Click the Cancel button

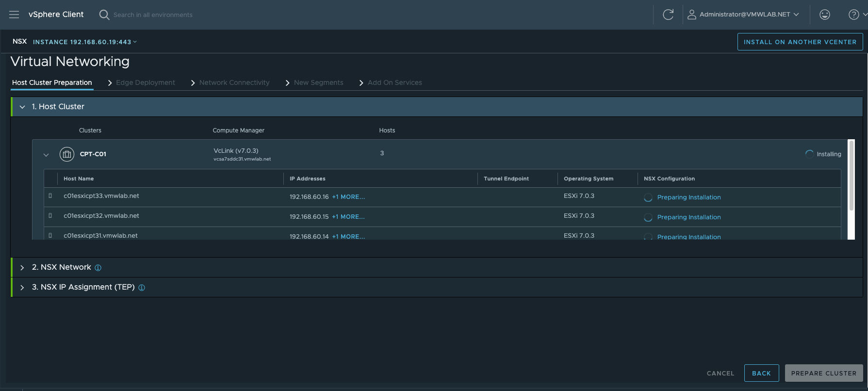721,374
